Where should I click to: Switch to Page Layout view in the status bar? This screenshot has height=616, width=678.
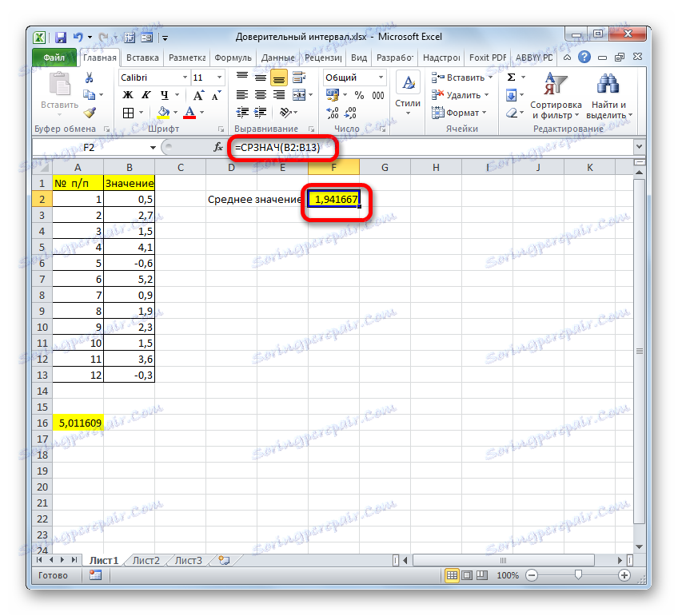pyautogui.click(x=467, y=575)
